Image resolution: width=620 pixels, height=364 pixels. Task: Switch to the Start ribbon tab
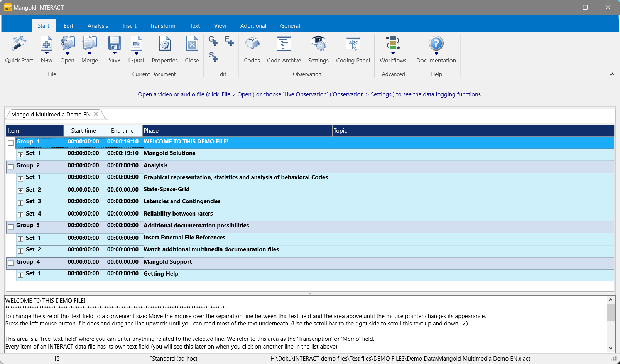[43, 26]
